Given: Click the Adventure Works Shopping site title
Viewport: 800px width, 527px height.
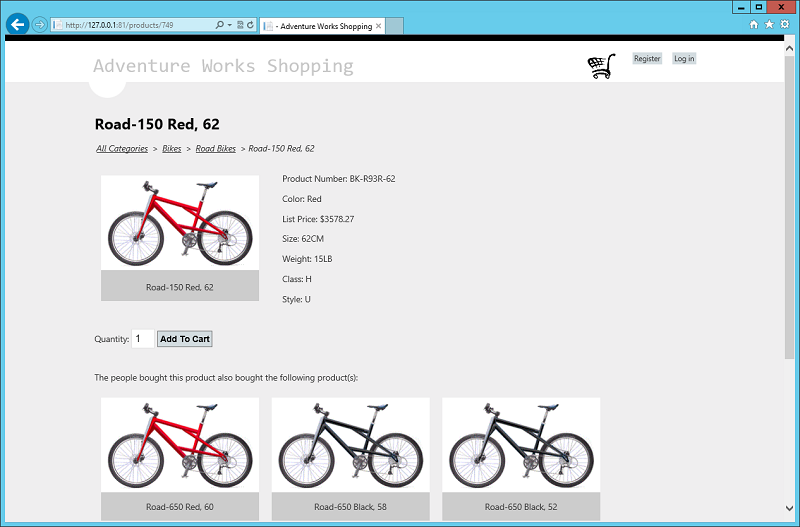Looking at the screenshot, I should [x=223, y=66].
